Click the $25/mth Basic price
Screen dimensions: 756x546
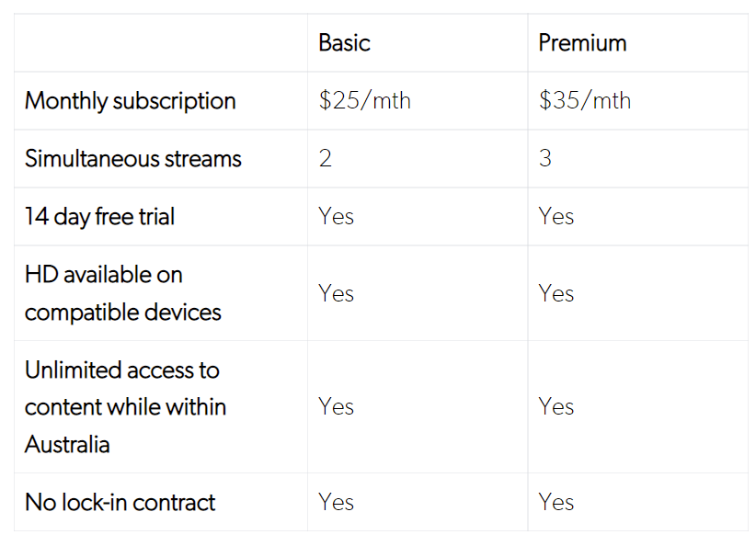click(364, 101)
